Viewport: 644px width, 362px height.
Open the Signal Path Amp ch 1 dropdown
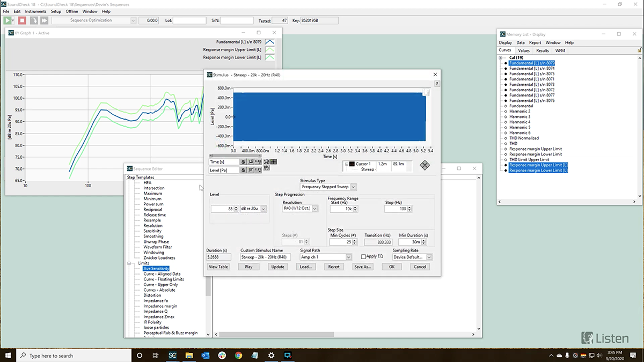[x=348, y=257]
